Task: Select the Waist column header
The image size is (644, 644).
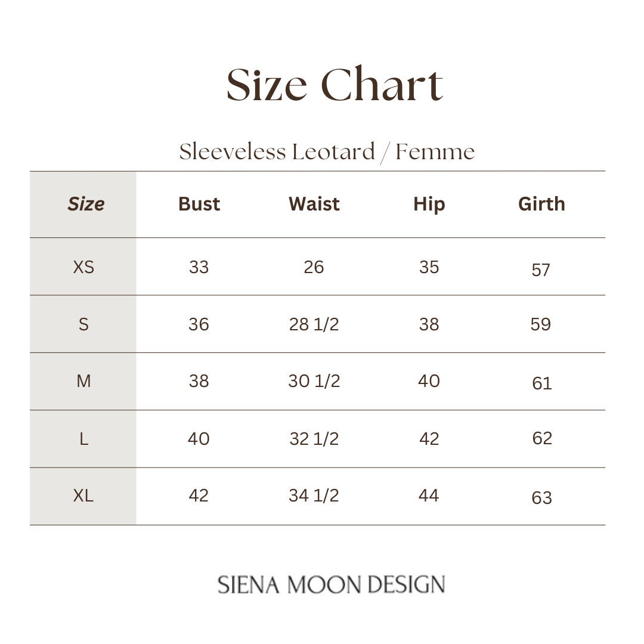Action: point(314,204)
